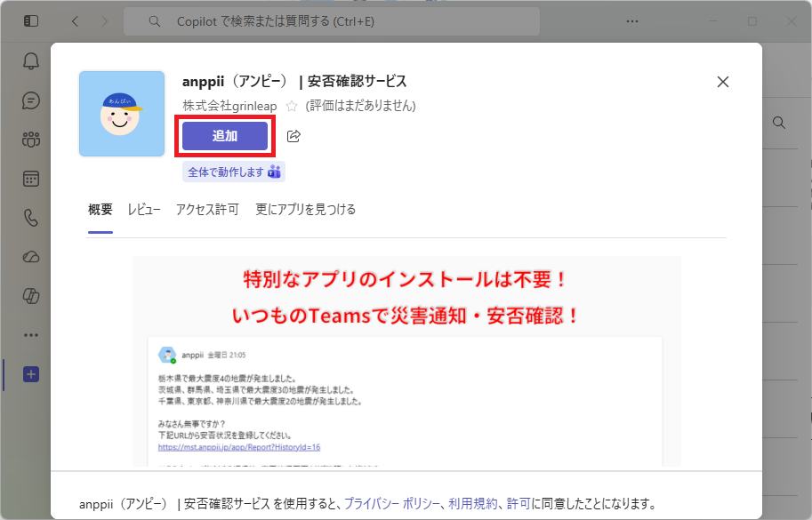812x520 pixels.
Task: Click the 全体で動作します badge
Action: [234, 172]
